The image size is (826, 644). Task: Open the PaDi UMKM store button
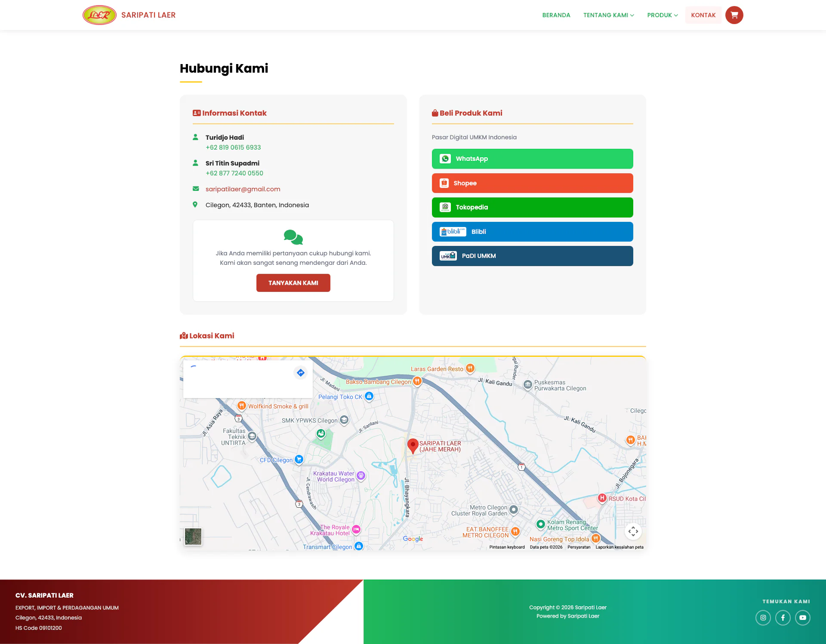(532, 256)
